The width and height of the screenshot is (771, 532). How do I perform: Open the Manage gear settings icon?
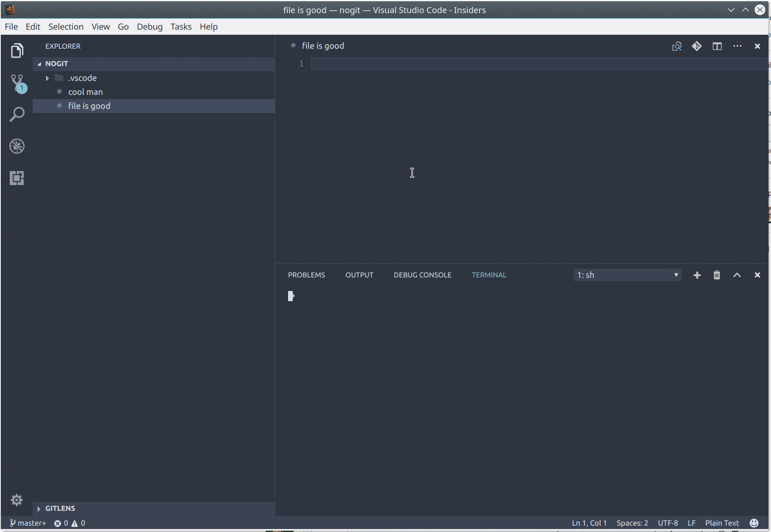[x=17, y=500]
